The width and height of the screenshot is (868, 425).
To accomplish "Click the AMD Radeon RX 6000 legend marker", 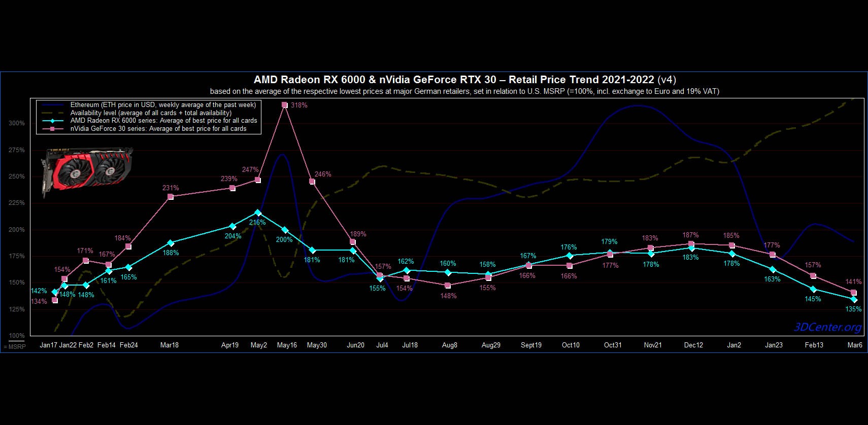I will 54,121.
